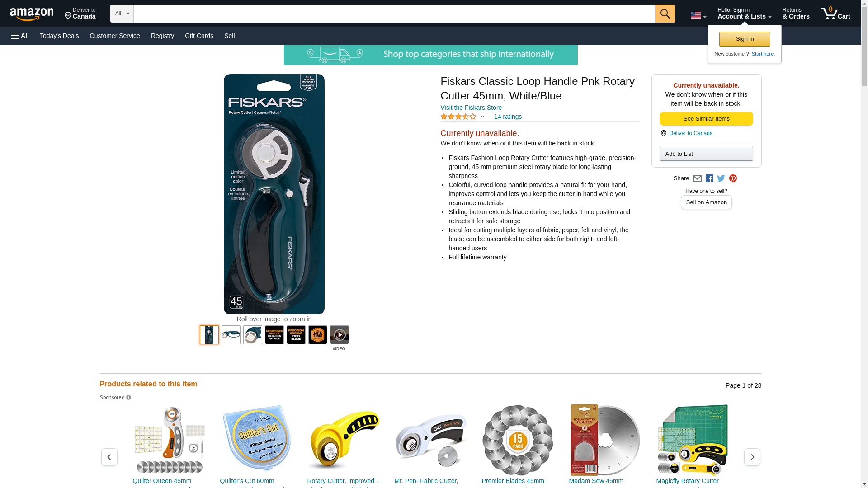Share product on Pinterest
868x488 pixels.
[x=733, y=178]
